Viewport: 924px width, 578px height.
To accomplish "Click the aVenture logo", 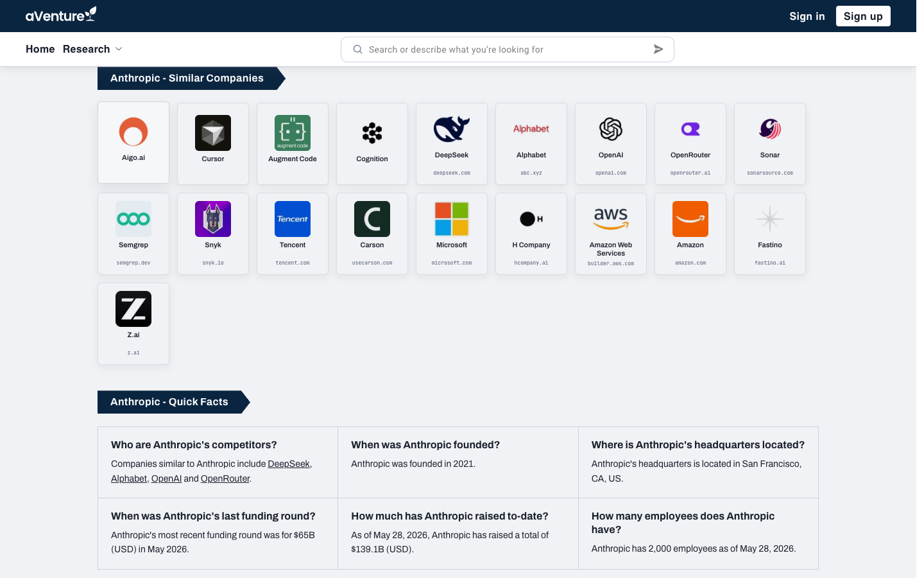I will coord(61,15).
